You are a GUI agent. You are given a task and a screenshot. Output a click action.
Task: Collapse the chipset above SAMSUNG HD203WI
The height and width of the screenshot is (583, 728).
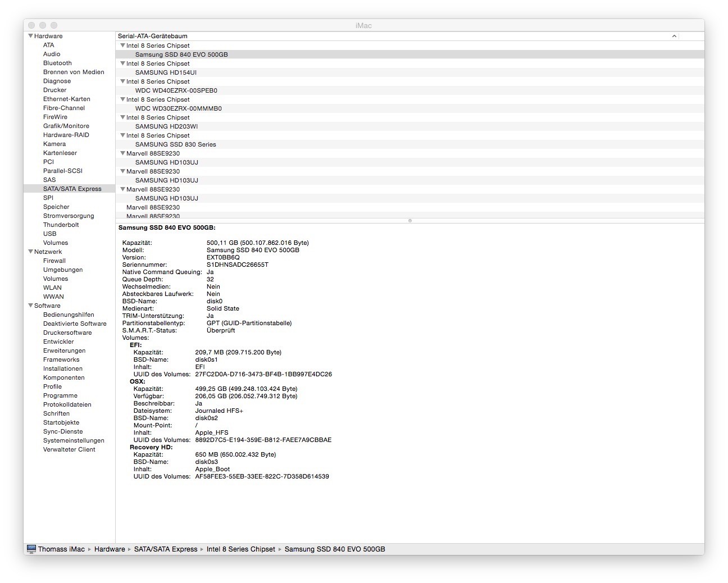(122, 117)
